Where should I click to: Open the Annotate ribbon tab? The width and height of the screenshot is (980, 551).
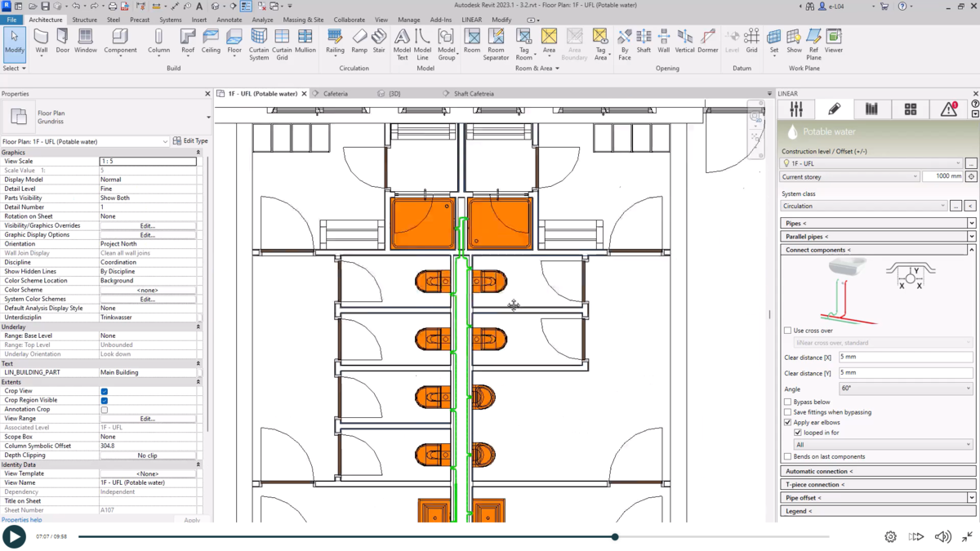[x=229, y=20]
